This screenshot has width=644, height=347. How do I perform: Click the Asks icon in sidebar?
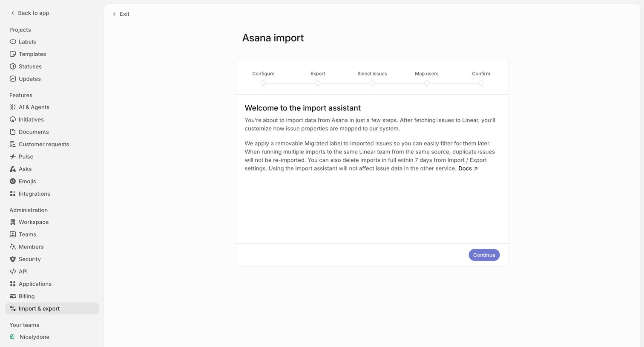[x=13, y=169]
